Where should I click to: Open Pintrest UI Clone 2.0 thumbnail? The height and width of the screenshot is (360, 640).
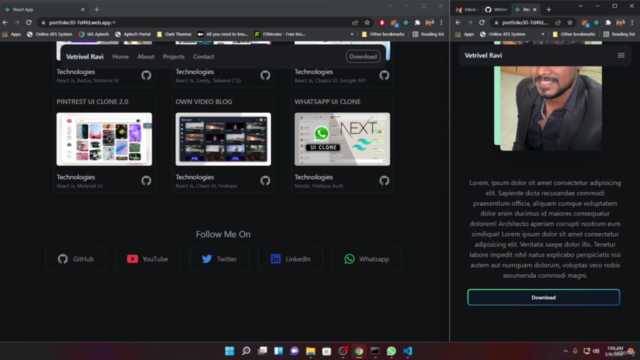click(x=104, y=139)
